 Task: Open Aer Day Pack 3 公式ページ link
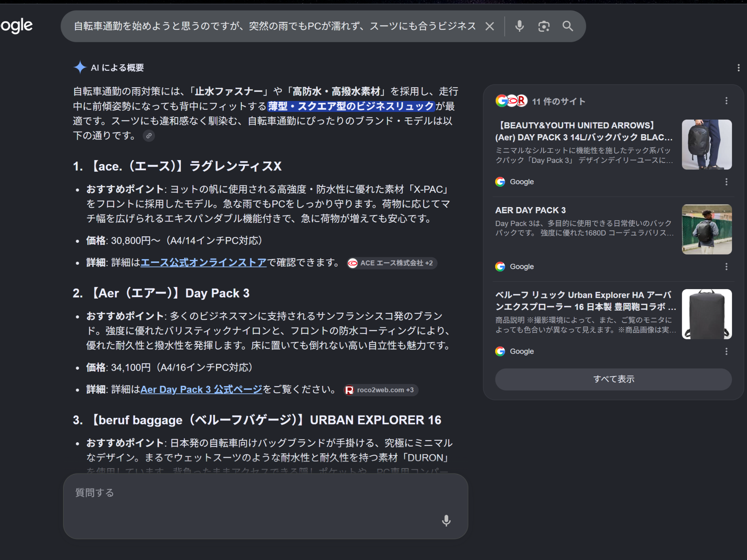click(201, 389)
